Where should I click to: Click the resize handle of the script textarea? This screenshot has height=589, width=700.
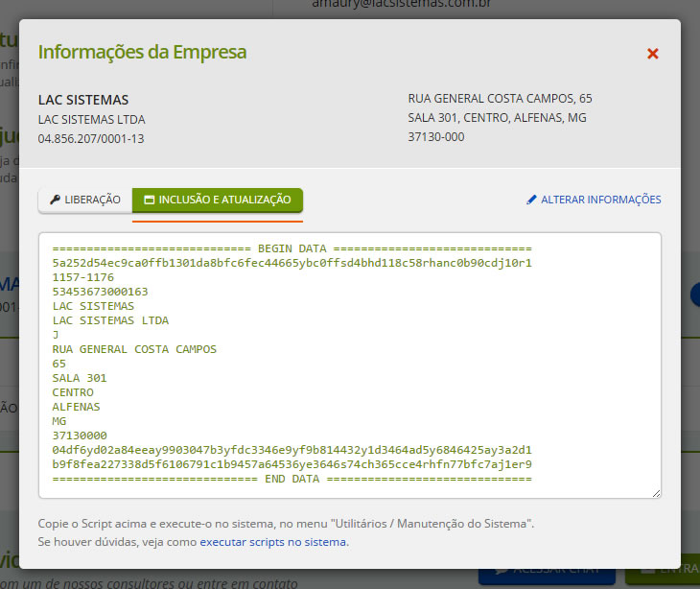(656, 493)
